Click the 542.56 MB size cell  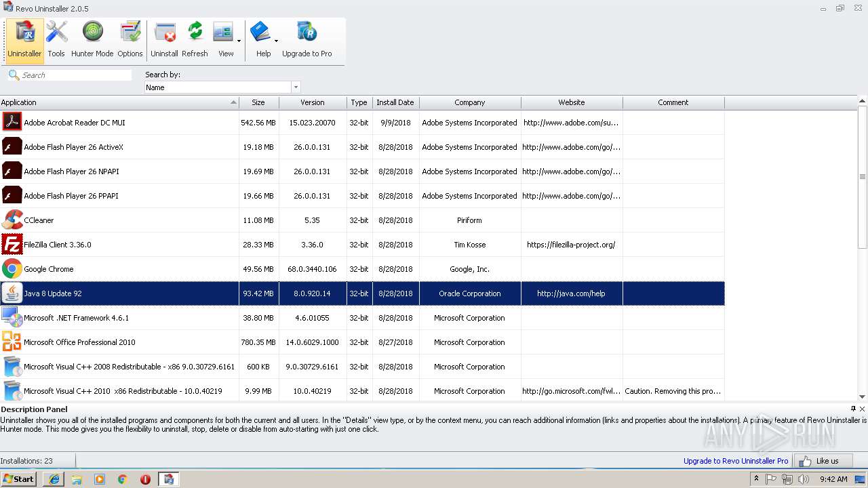click(258, 123)
